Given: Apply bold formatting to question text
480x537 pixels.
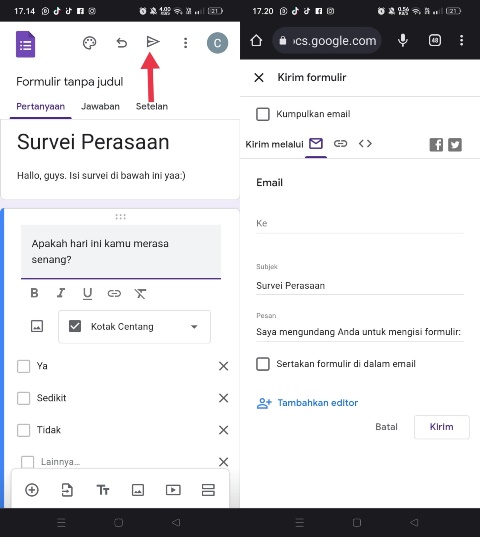Looking at the screenshot, I should 34,293.
